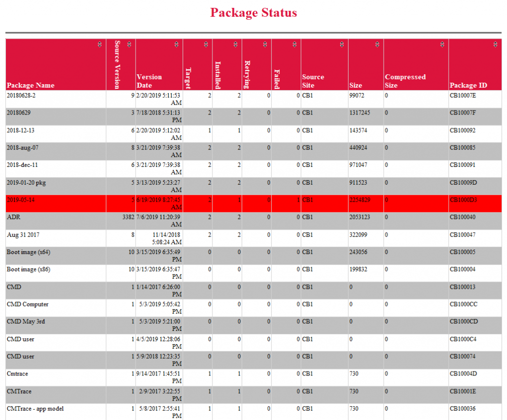Select the Aug 31 2017 package name

click(23, 235)
